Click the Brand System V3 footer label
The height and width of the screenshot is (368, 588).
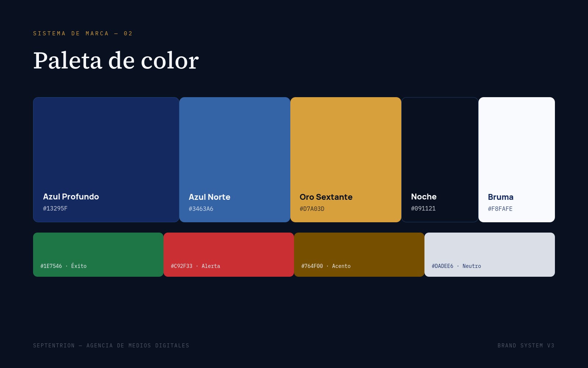point(526,346)
